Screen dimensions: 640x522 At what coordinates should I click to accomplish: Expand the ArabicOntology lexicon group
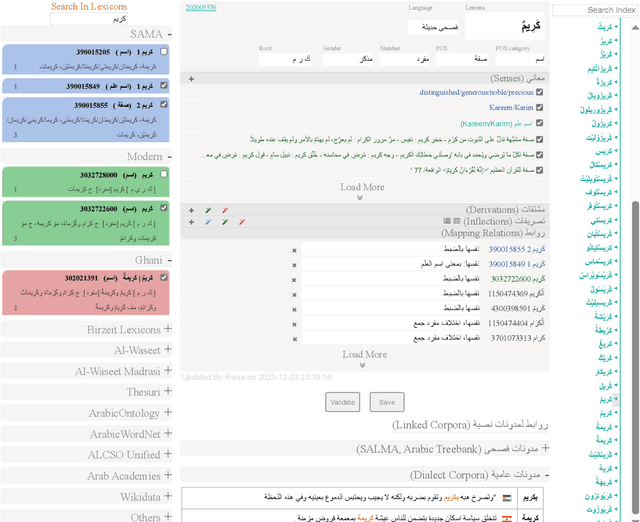(167, 412)
